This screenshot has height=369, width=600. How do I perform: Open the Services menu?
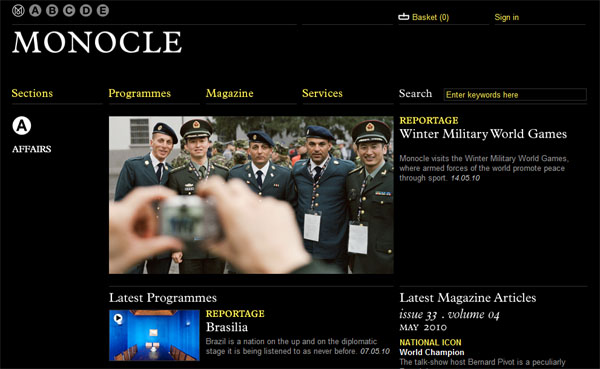[x=322, y=93]
